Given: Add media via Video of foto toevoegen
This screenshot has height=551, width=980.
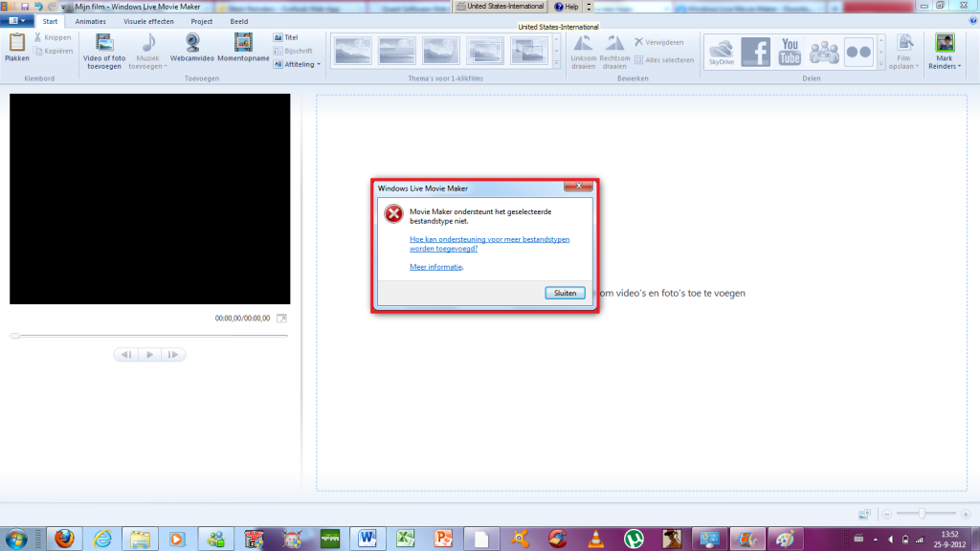Looking at the screenshot, I should coord(104,51).
